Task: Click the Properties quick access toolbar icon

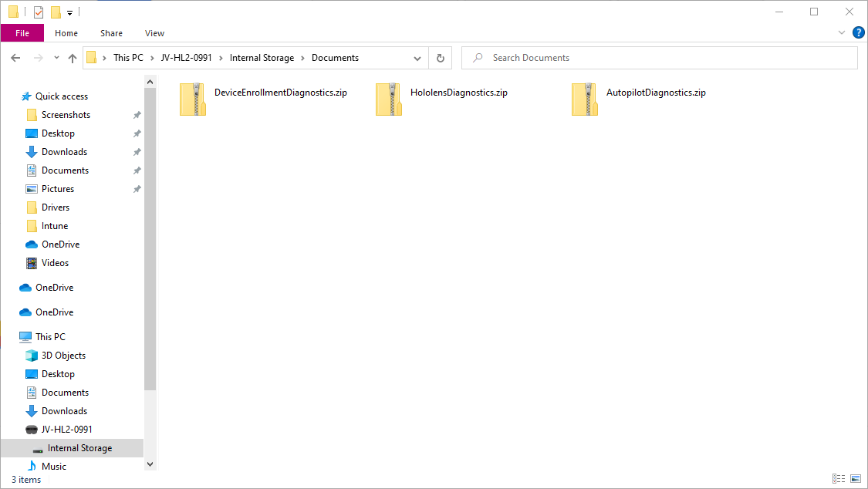Action: click(39, 12)
